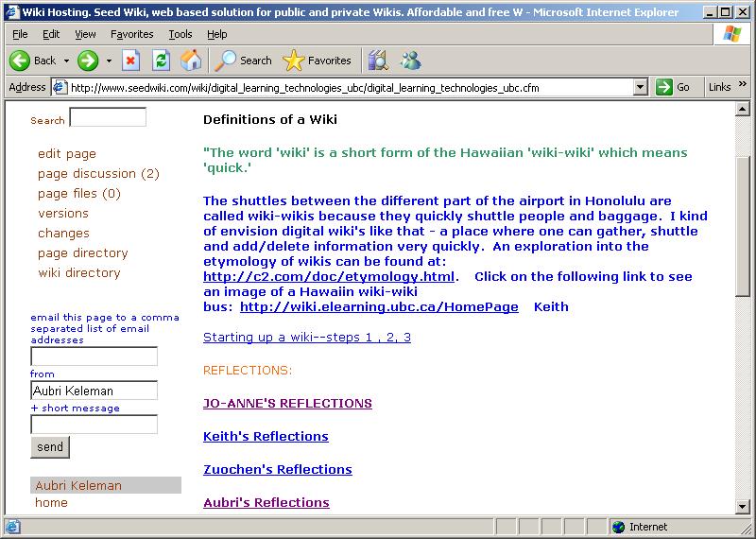Click the Forward arrow icon
The width and height of the screenshot is (756, 539).
[x=88, y=61]
